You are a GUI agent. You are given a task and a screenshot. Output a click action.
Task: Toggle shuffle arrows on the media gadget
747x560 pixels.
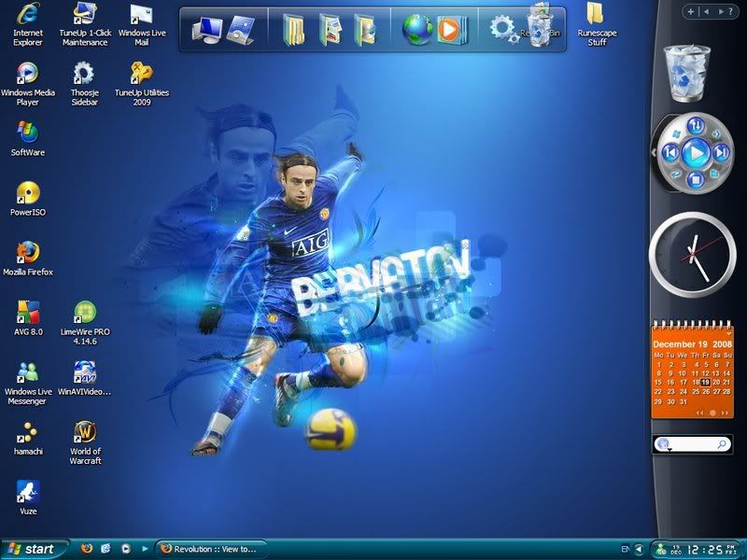tap(716, 134)
